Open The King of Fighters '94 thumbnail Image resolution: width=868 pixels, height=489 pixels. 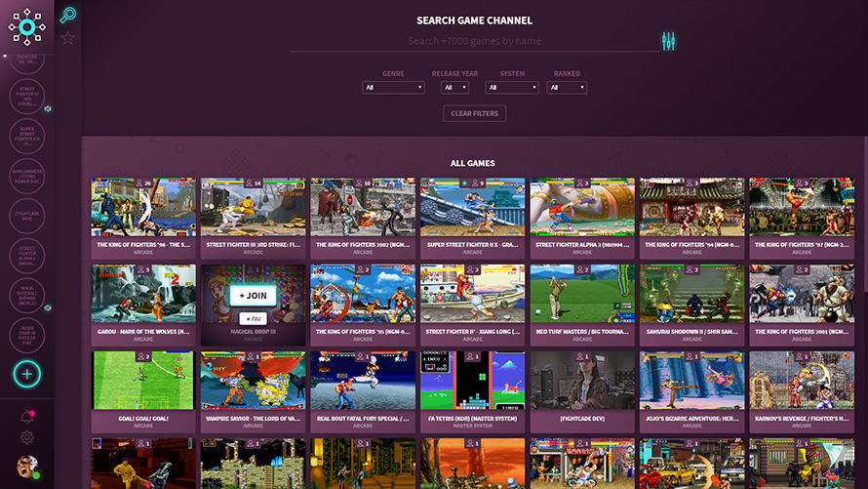click(x=692, y=207)
